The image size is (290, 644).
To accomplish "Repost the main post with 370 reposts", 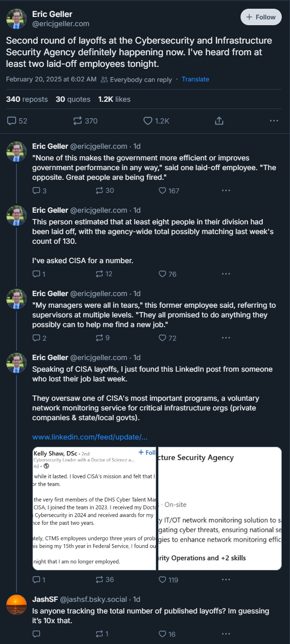I will 85,121.
